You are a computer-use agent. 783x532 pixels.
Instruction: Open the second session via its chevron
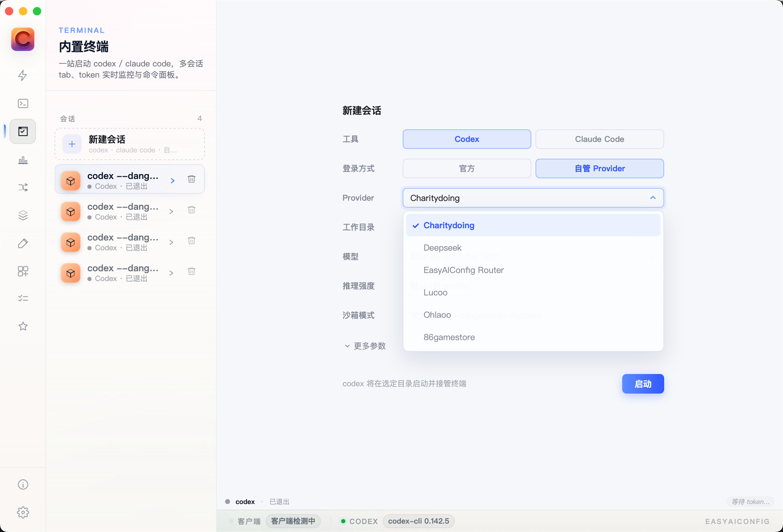tap(171, 211)
